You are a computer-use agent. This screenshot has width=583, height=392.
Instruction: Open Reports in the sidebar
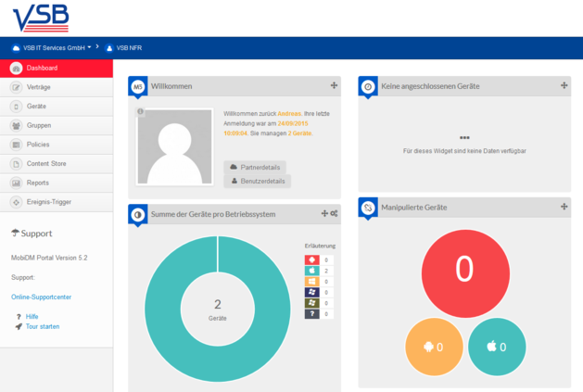click(57, 183)
